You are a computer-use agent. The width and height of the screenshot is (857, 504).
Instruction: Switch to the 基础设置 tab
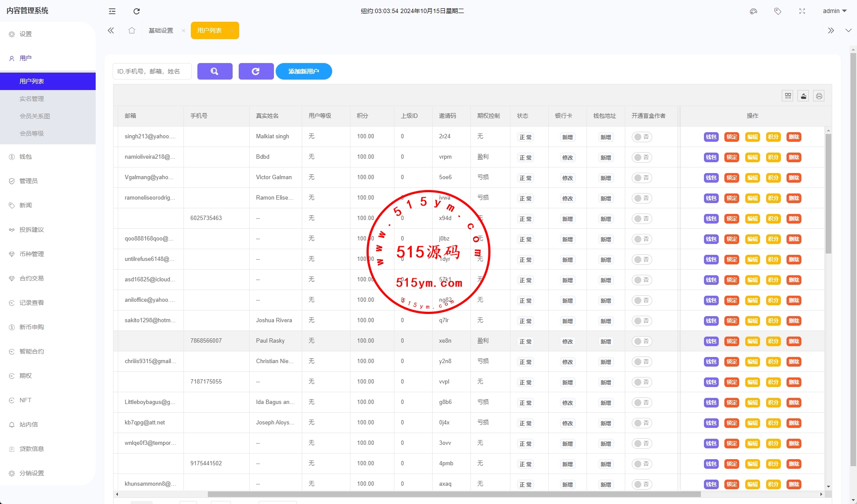pyautogui.click(x=161, y=30)
